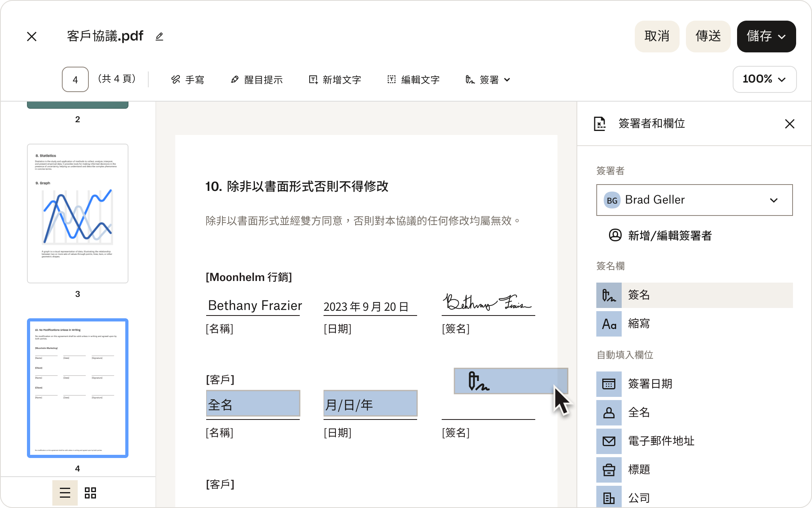
Task: Open page 4 thumbnail
Action: point(78,388)
